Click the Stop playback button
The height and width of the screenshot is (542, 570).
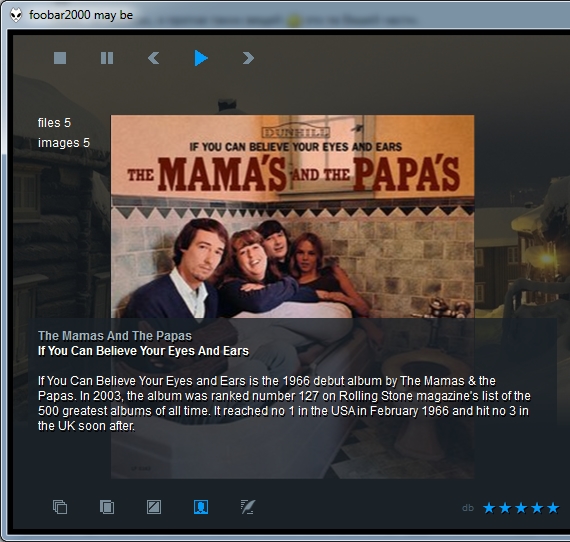point(60,58)
